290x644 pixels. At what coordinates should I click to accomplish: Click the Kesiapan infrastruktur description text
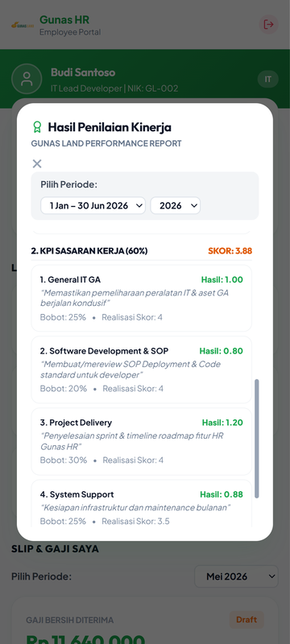tap(135, 508)
